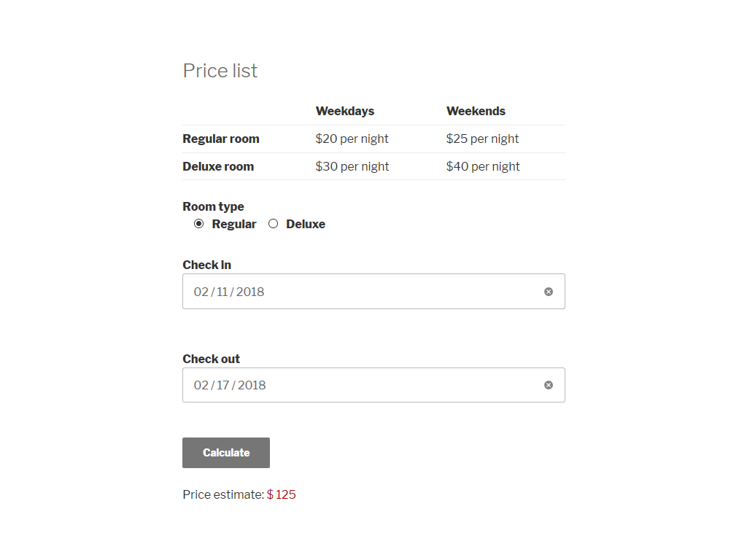Viewport: 747px width, 560px height.
Task: Select the day segment in Check in date
Action: tap(222, 292)
